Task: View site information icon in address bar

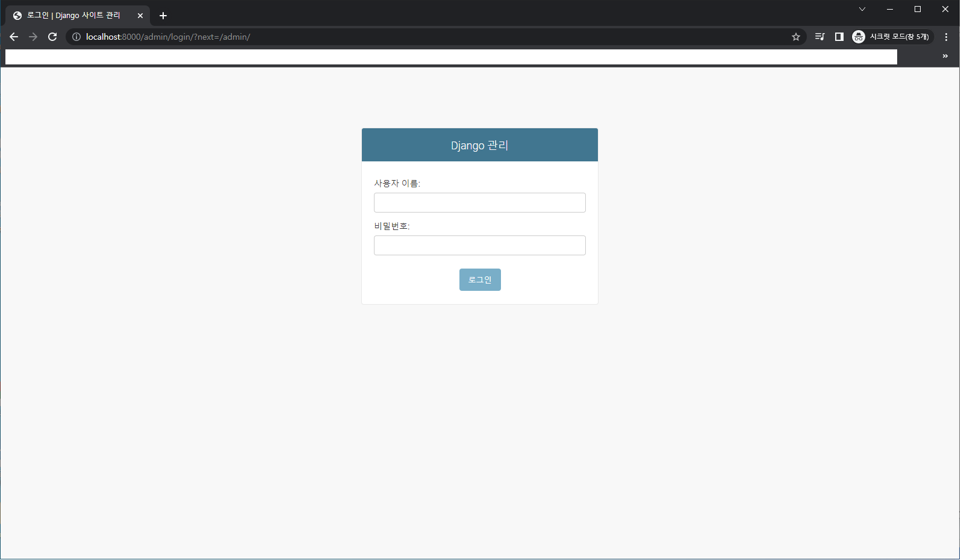Action: (x=76, y=37)
